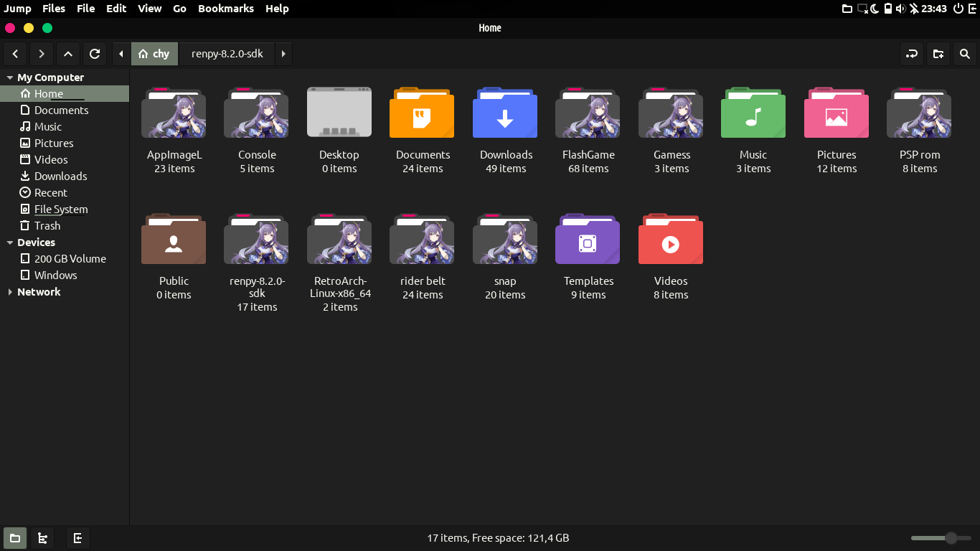Open Windows device in sidebar
The height and width of the screenshot is (551, 980).
(x=65, y=275)
